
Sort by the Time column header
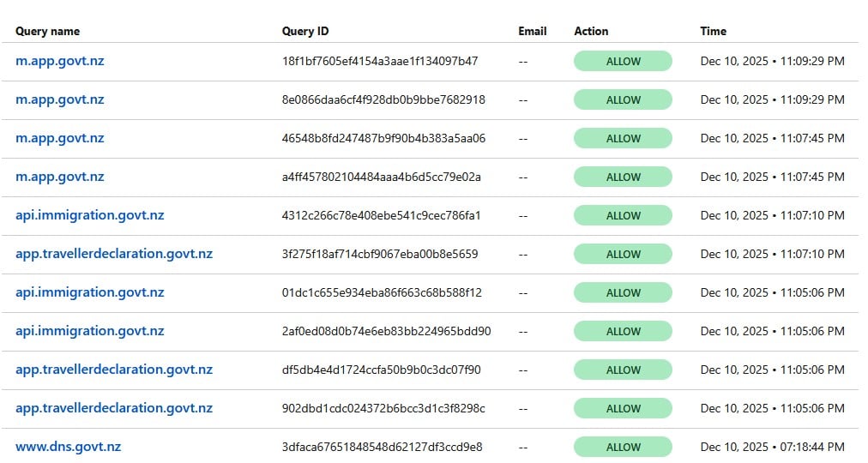click(713, 31)
